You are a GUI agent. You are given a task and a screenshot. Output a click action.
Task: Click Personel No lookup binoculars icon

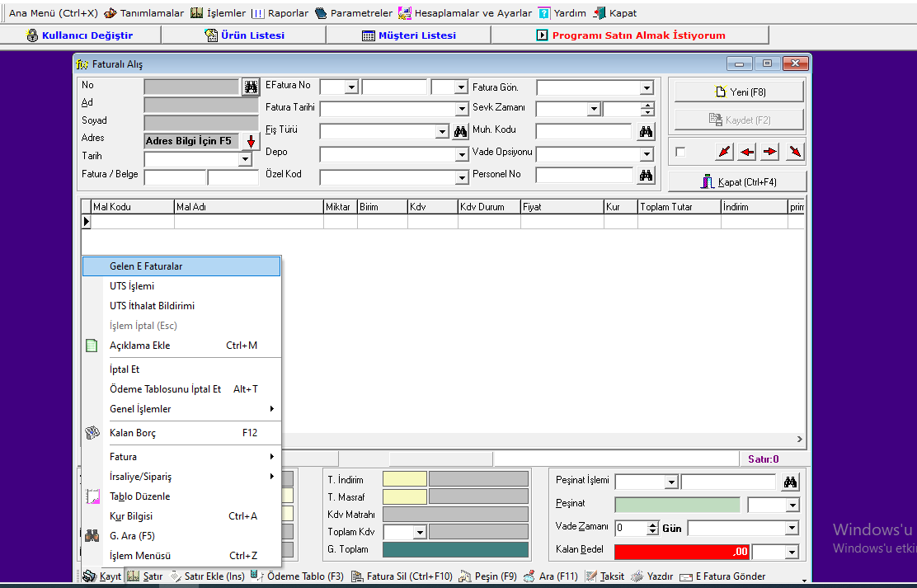[646, 175]
